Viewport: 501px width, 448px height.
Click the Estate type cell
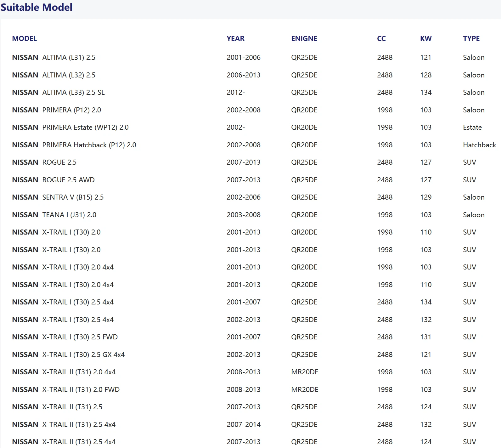coord(472,128)
